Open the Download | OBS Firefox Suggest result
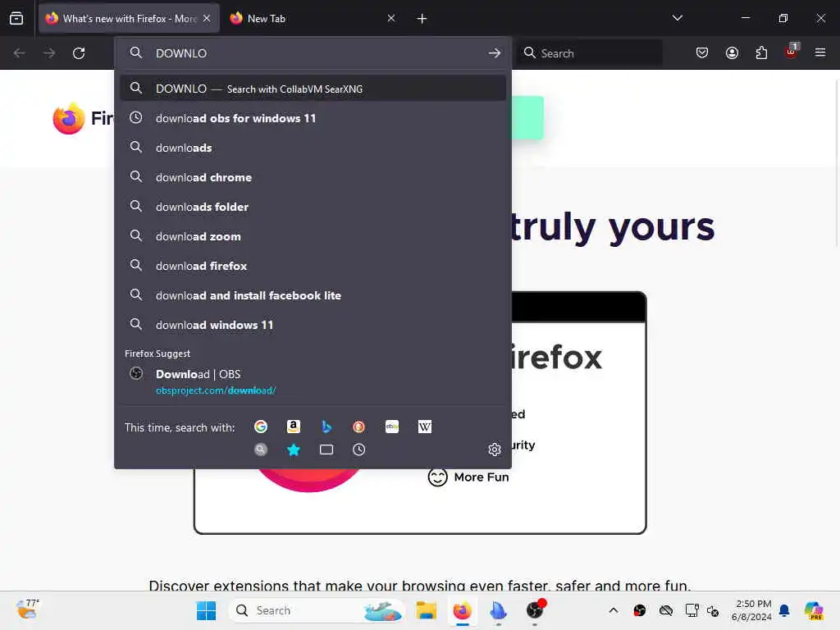Viewport: 840px width, 630px height. tap(313, 381)
